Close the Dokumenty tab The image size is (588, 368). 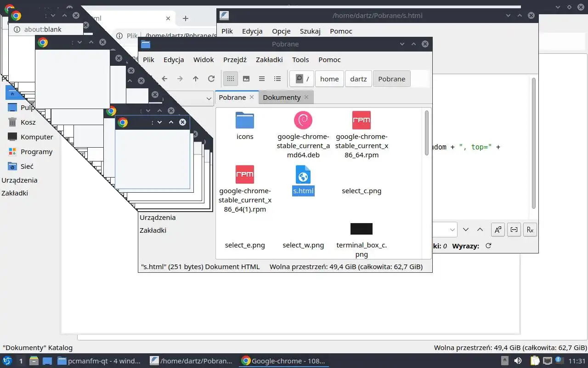pos(307,97)
